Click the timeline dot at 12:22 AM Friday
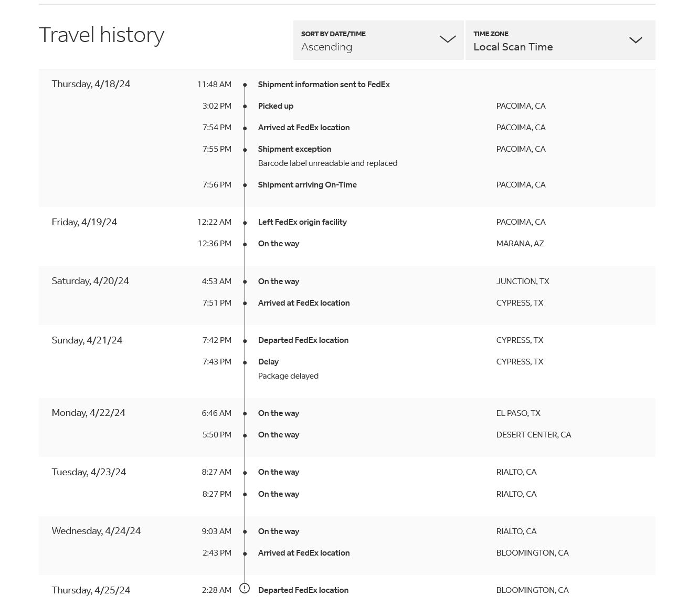677x616 pixels. [x=245, y=223]
